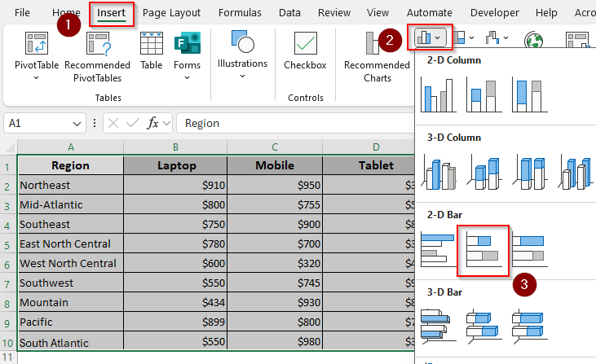Select column C header
Viewport: 596px width, 364px height.
tap(275, 147)
